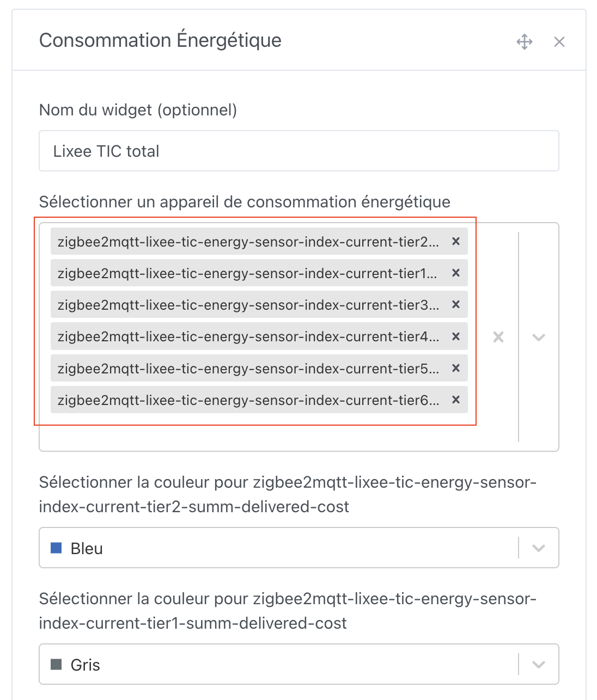Remove the tier4 energy sensor tag

(456, 336)
